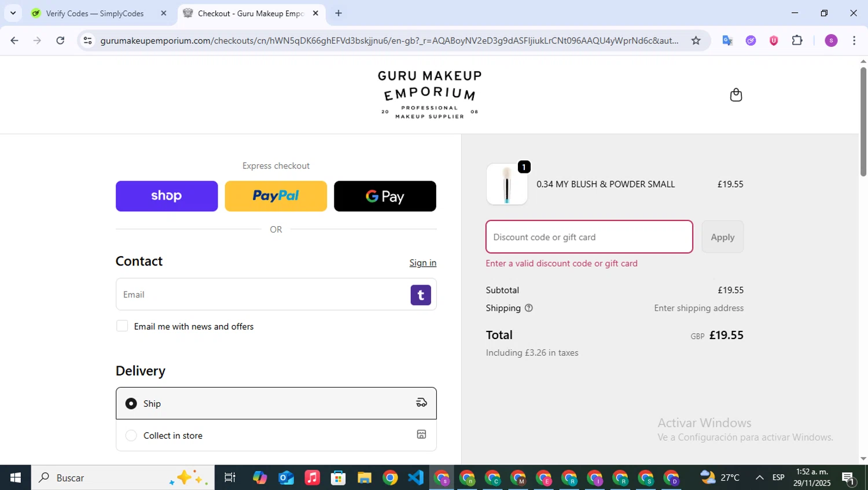Click the Shop Pay express checkout button
Viewport: 868px width, 490px height.
click(167, 196)
